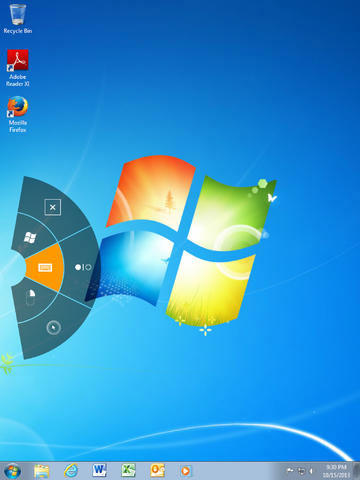Select the Windows logo segment in radial menu
360x480 pixels.
pos(31,237)
